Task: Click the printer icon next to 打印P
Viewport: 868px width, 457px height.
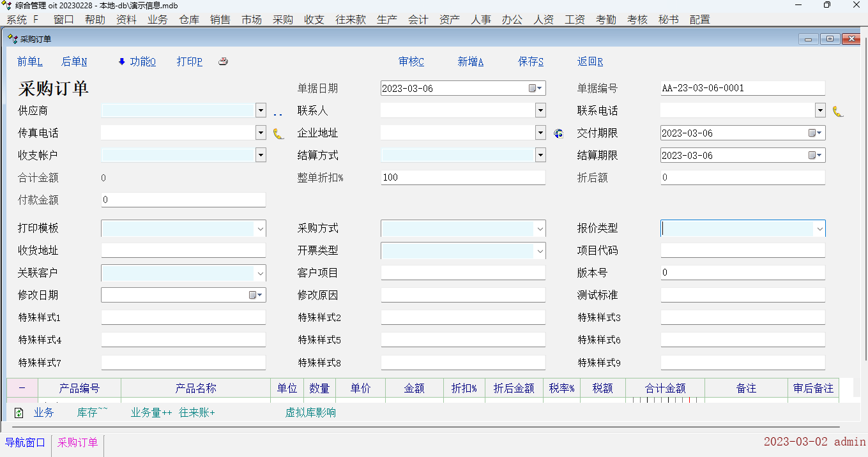Action: click(223, 62)
